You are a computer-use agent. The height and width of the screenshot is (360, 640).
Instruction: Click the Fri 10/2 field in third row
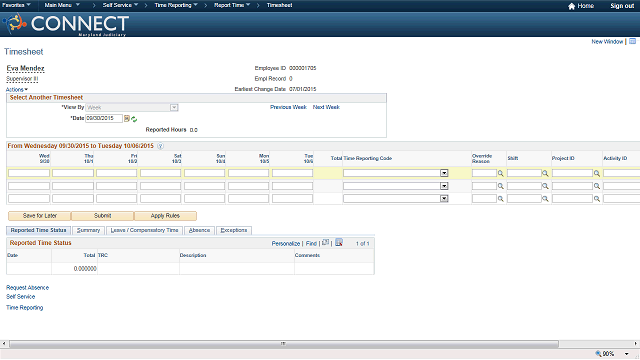coord(116,199)
